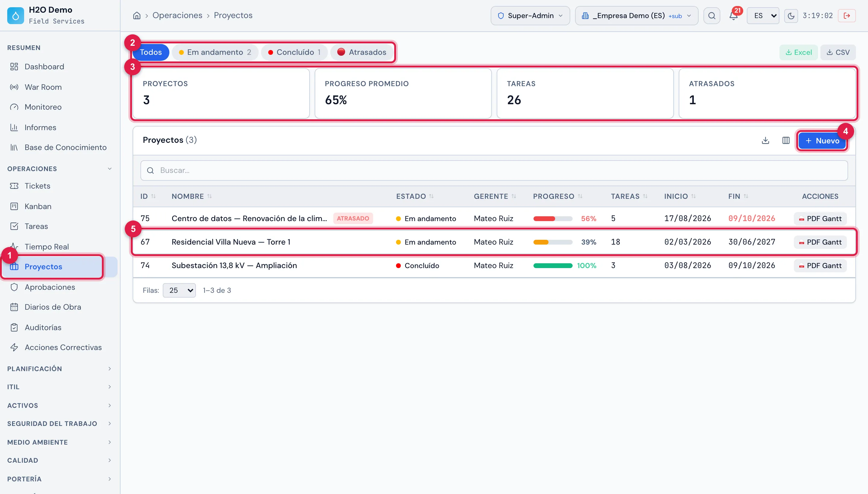Viewport: 868px width, 494px height.
Task: Select the Todos filter tab
Action: coord(151,52)
